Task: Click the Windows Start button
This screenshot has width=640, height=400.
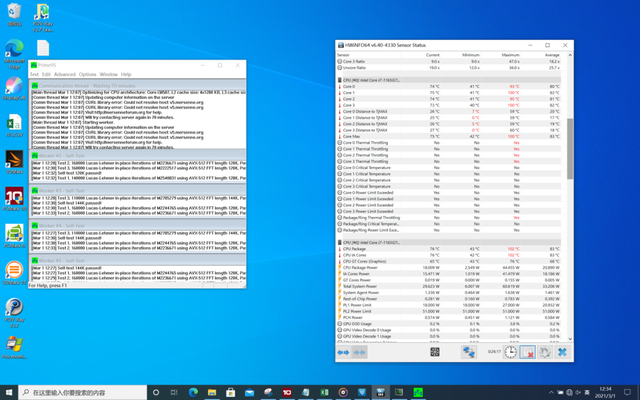Action: pos(8,391)
